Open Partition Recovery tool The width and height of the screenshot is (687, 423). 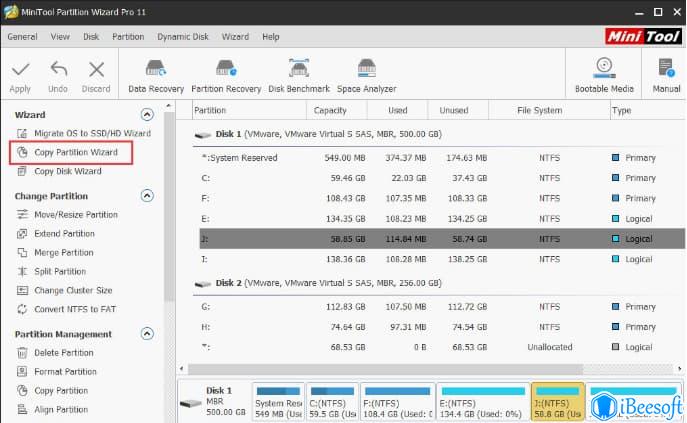click(226, 76)
